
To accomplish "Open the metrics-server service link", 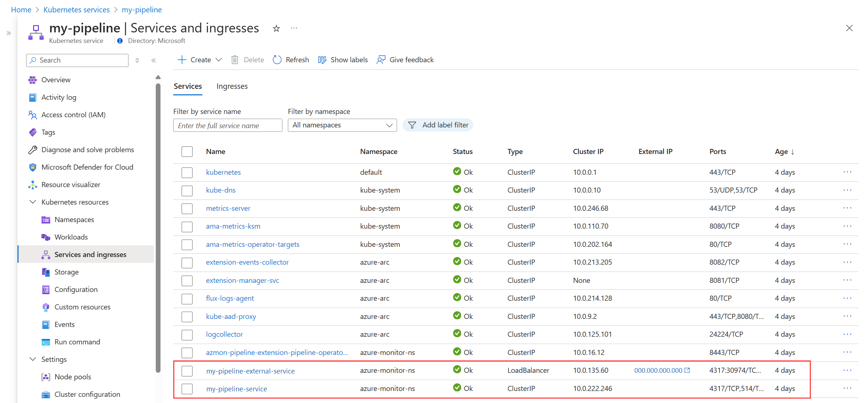I will click(228, 208).
